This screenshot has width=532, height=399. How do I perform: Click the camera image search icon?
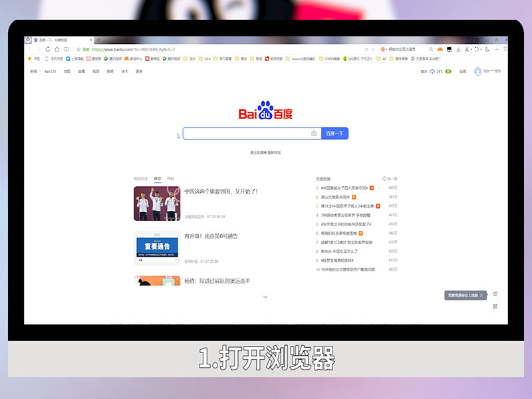click(314, 134)
